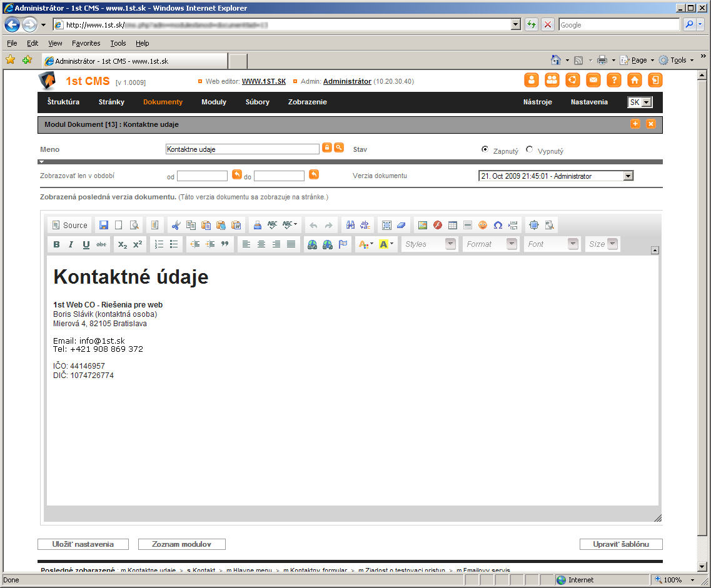Click the Maximize editor icon
Screen dimensions: 711x588
[x=533, y=225]
